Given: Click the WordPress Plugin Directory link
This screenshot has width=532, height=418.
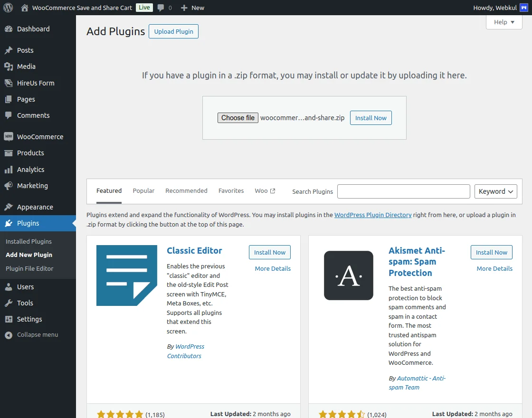Looking at the screenshot, I should pos(373,215).
